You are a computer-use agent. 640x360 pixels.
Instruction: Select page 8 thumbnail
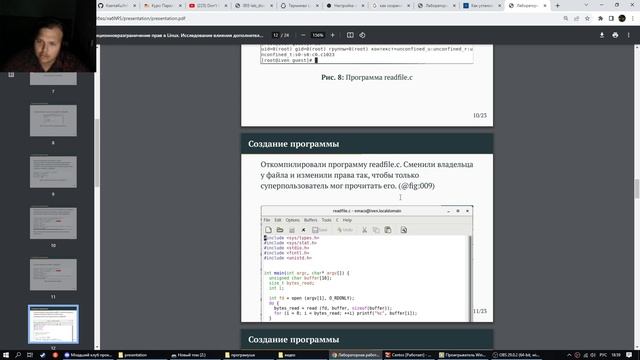[53, 120]
